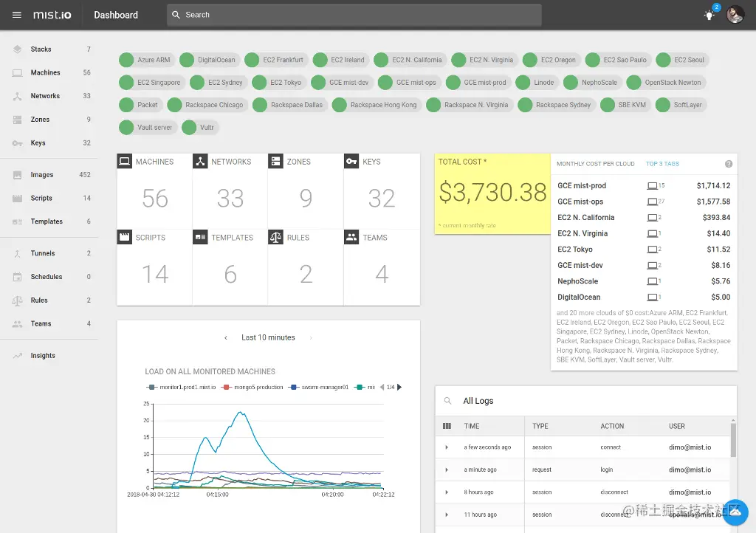Click the Machines tile icon
Viewport: 756px width, 533px height.
pyautogui.click(x=124, y=161)
